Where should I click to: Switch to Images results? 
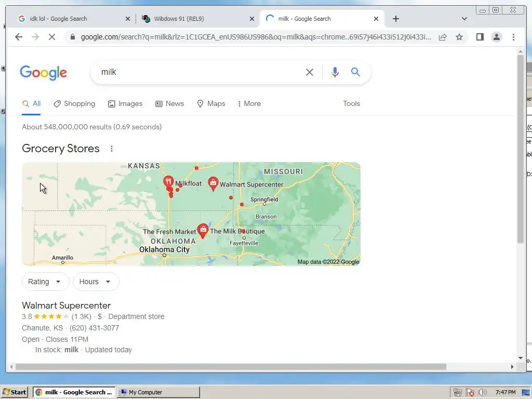point(125,103)
